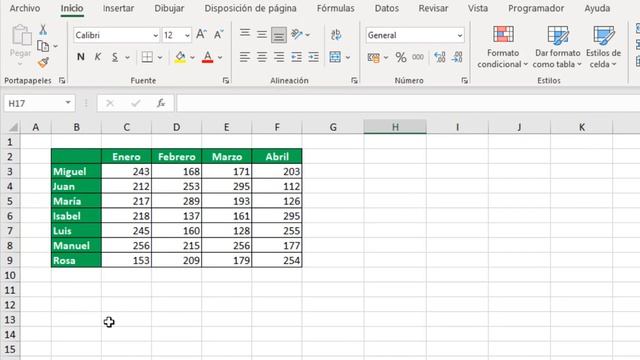Select the cell containing Manuel

[76, 246]
